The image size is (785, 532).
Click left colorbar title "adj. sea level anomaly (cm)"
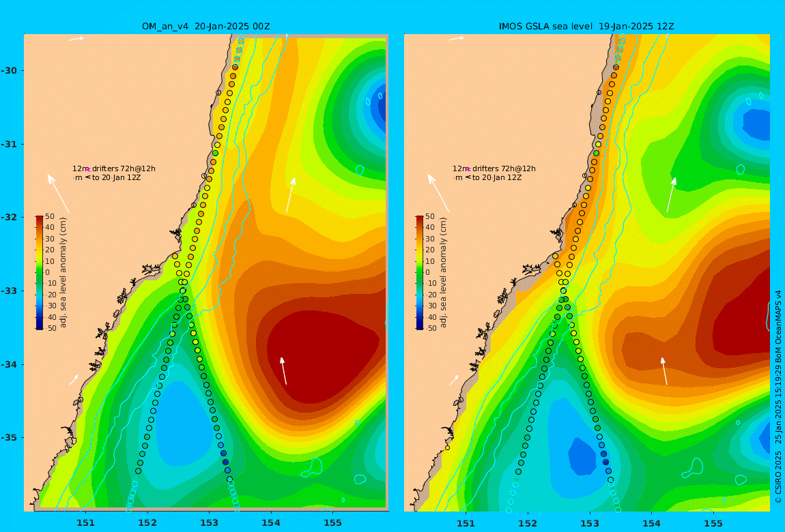pyautogui.click(x=63, y=273)
